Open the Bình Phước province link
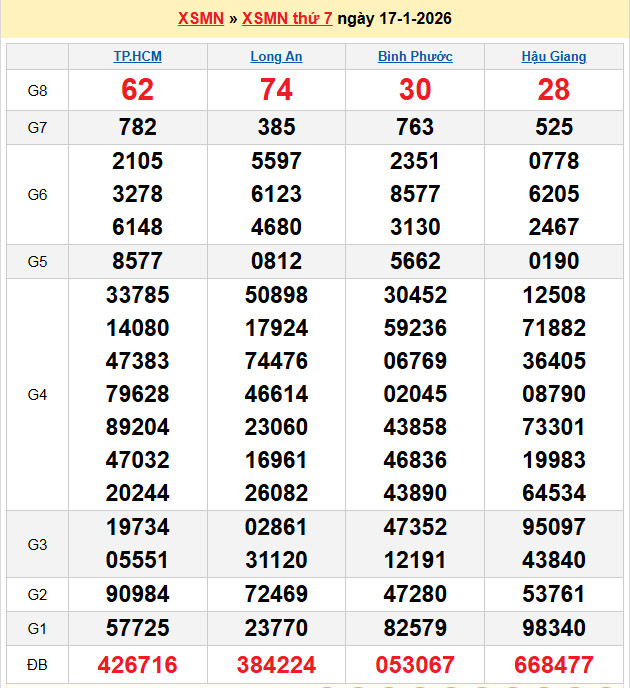 pos(414,57)
